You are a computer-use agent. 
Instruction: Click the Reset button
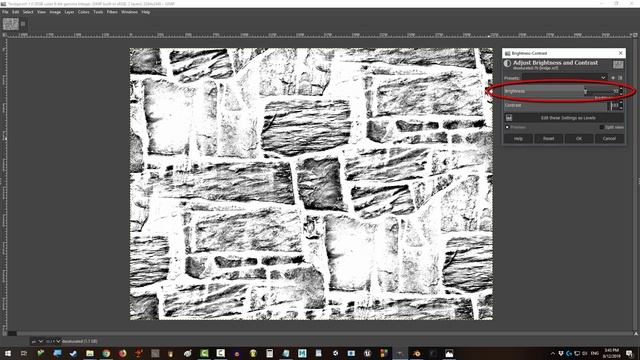pyautogui.click(x=549, y=139)
